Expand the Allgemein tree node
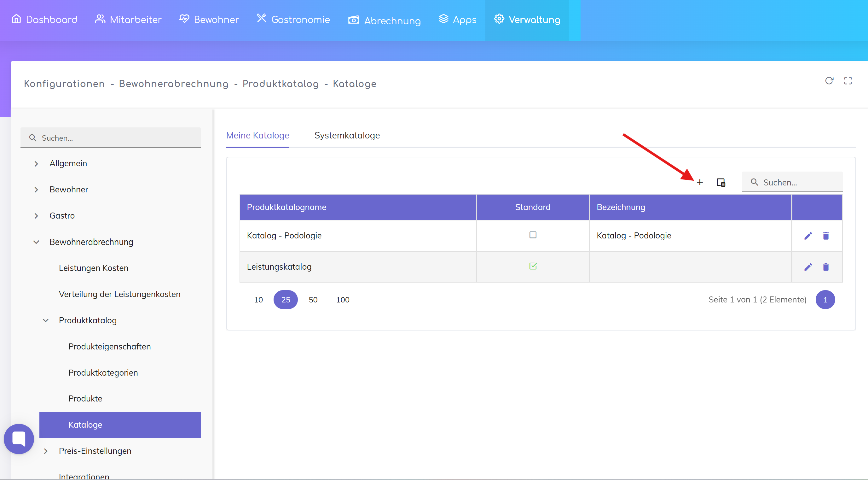The width and height of the screenshot is (868, 480). (36, 164)
